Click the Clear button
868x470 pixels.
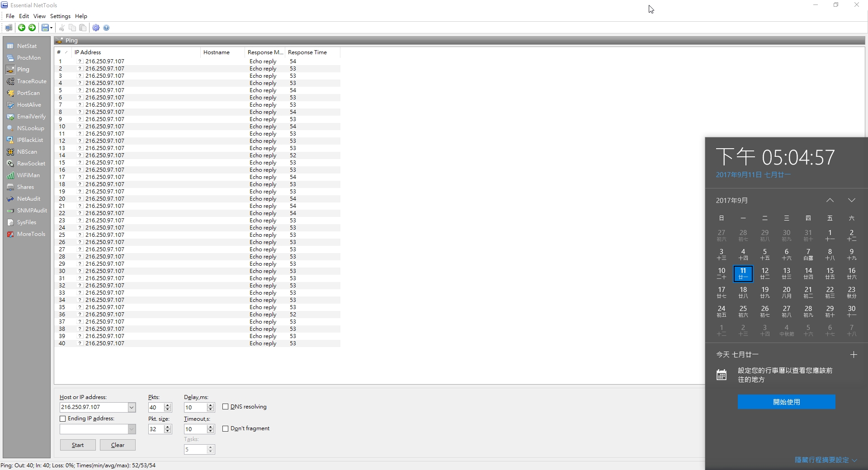118,445
